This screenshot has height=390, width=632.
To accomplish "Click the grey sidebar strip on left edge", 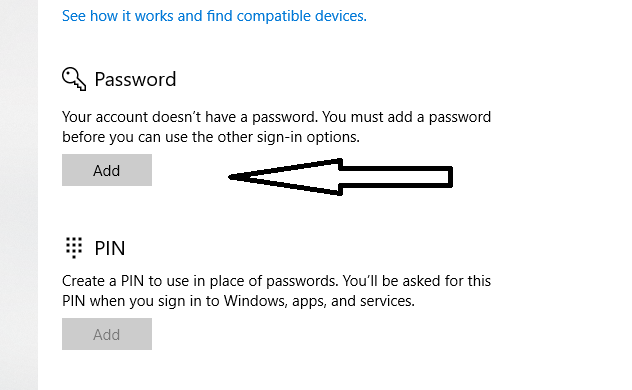I will point(19,195).
